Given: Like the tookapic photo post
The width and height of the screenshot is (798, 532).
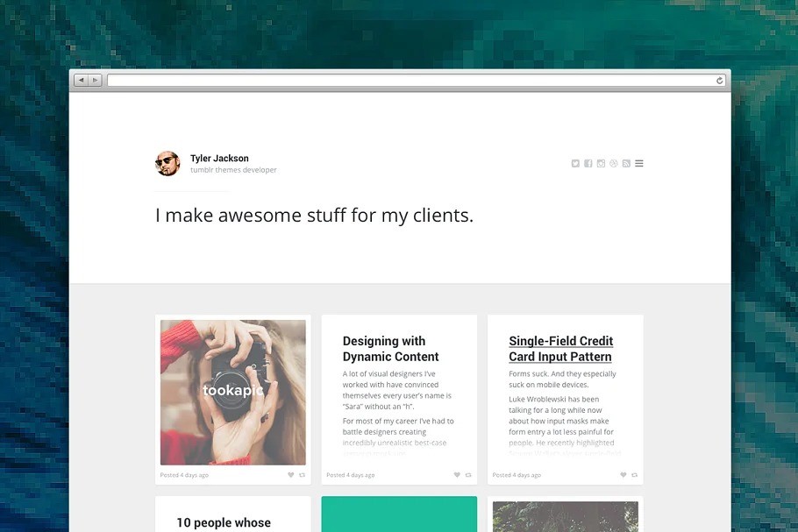Looking at the screenshot, I should coord(290,475).
